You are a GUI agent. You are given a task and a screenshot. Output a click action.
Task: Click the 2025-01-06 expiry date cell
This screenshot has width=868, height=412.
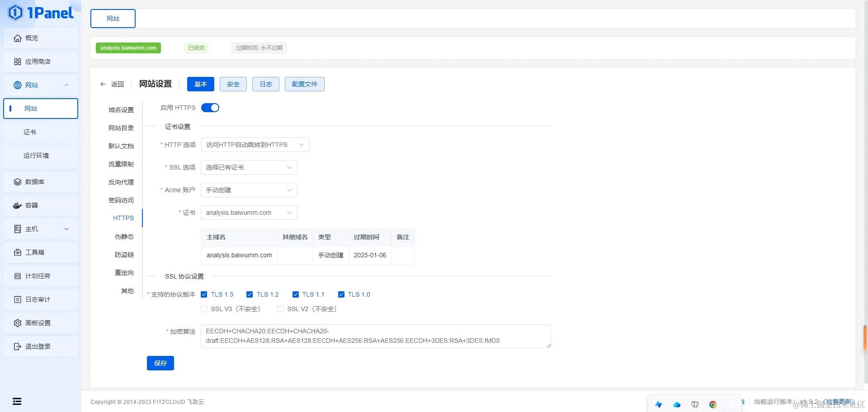point(370,255)
